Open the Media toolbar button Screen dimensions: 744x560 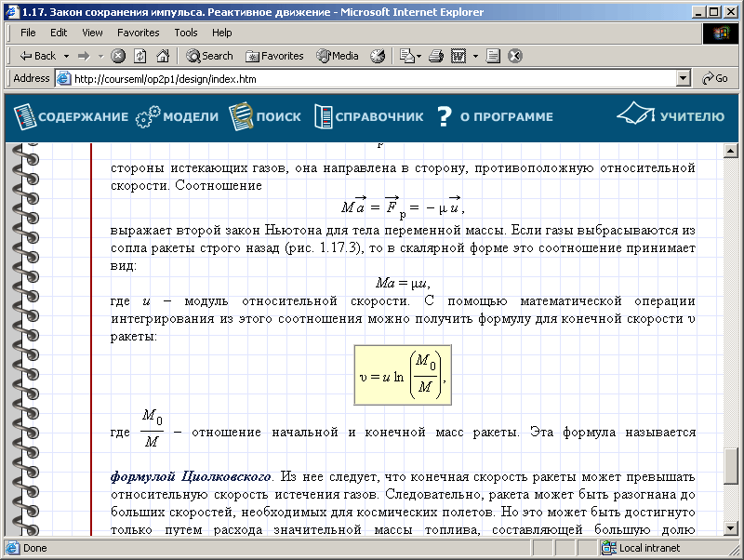338,56
